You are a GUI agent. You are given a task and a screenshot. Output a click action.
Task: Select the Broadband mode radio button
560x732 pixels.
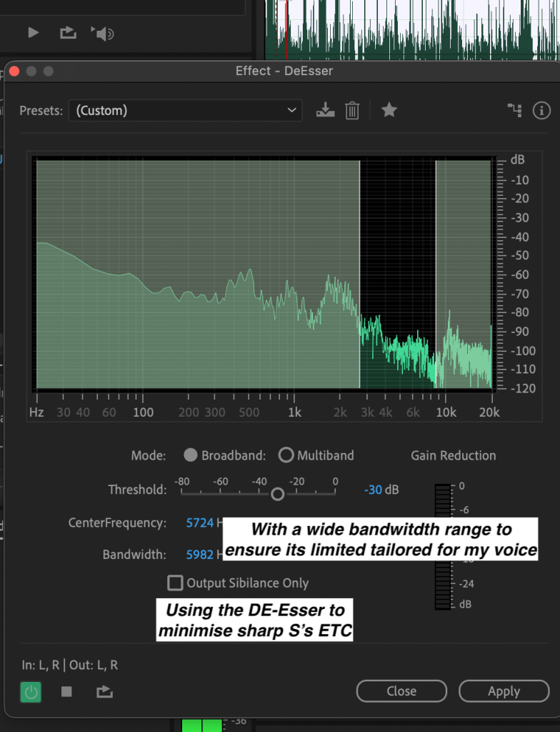pyautogui.click(x=191, y=455)
